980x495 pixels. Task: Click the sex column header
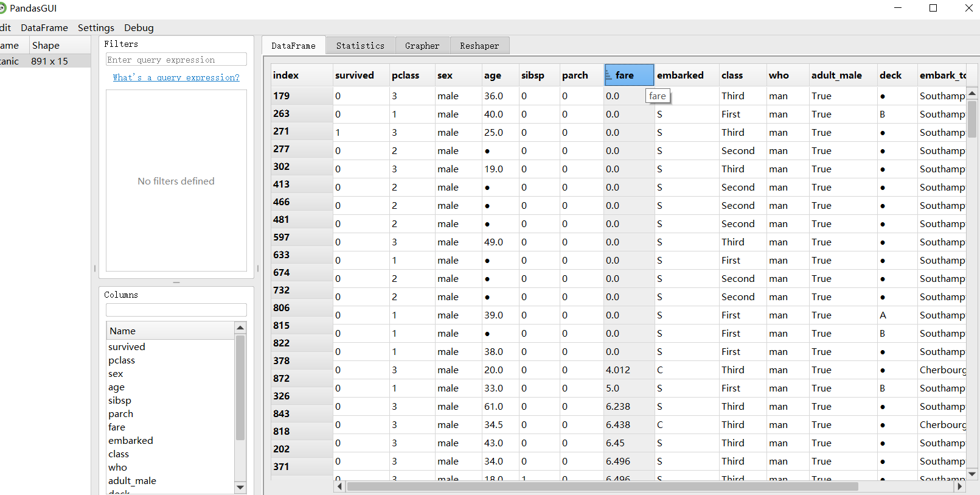tap(458, 75)
